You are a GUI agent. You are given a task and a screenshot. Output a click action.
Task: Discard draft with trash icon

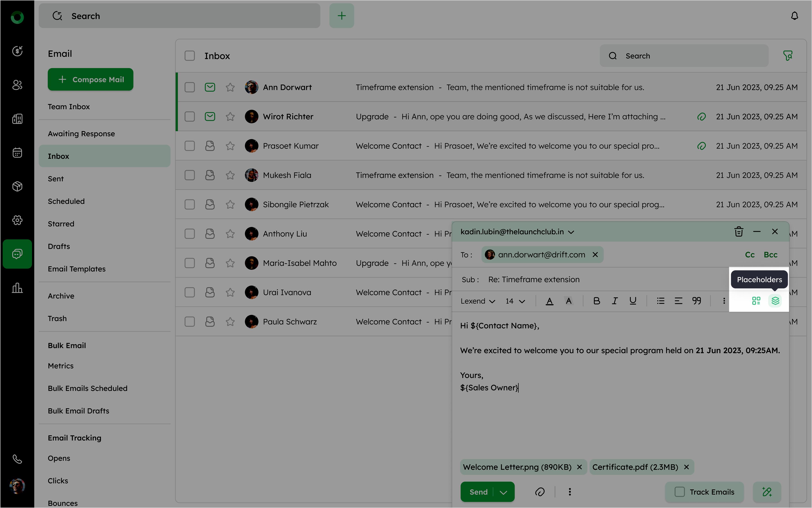739,232
